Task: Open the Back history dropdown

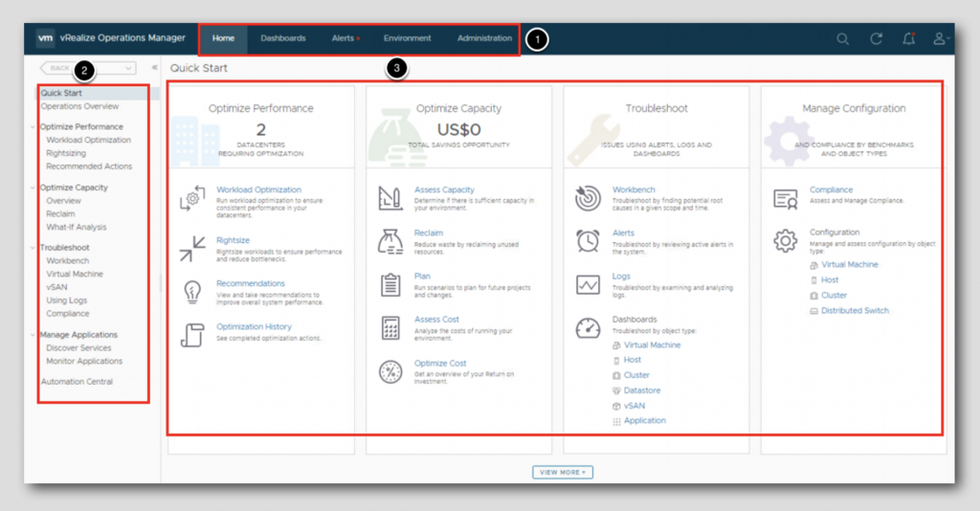Action: [x=128, y=68]
